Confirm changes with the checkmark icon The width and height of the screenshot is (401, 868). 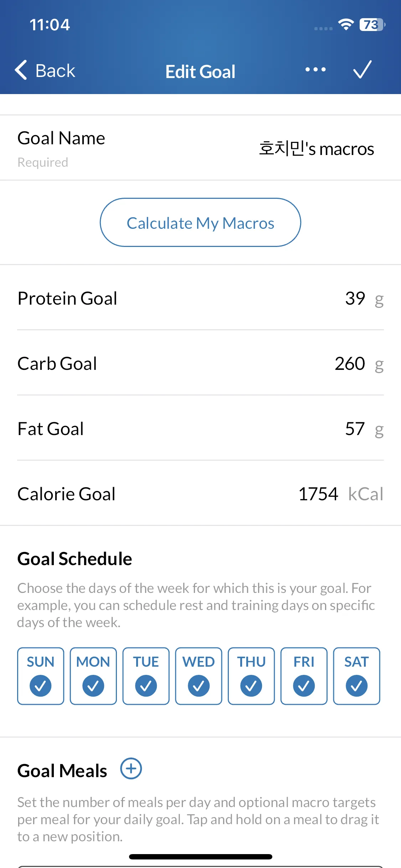(362, 69)
